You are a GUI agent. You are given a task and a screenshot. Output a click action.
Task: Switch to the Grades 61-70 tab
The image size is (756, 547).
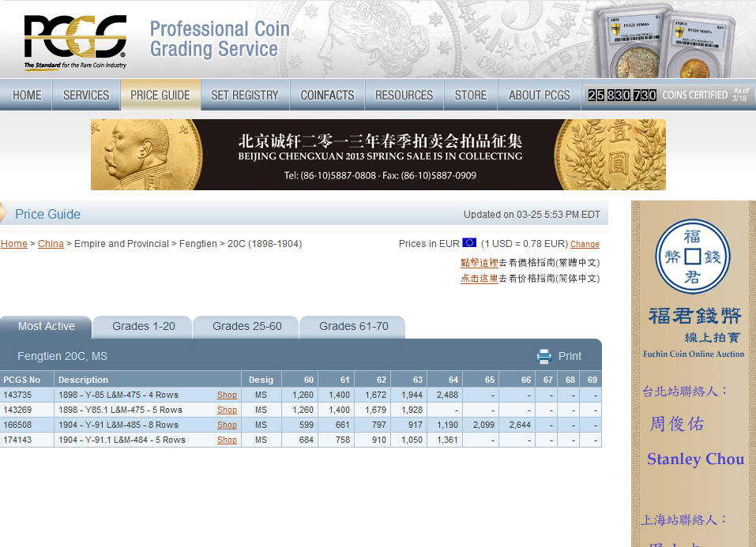(353, 327)
